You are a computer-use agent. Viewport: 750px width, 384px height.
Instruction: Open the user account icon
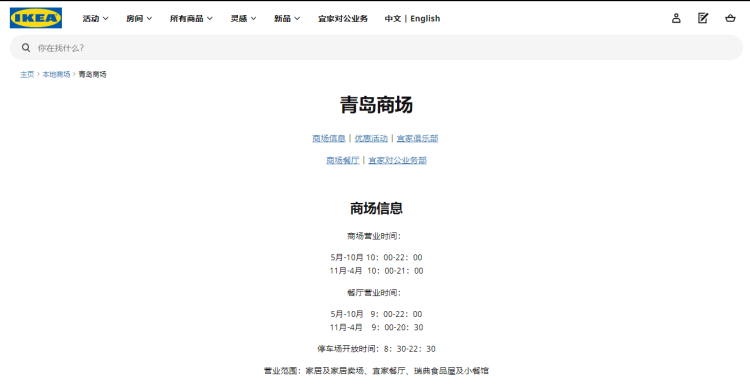[676, 18]
